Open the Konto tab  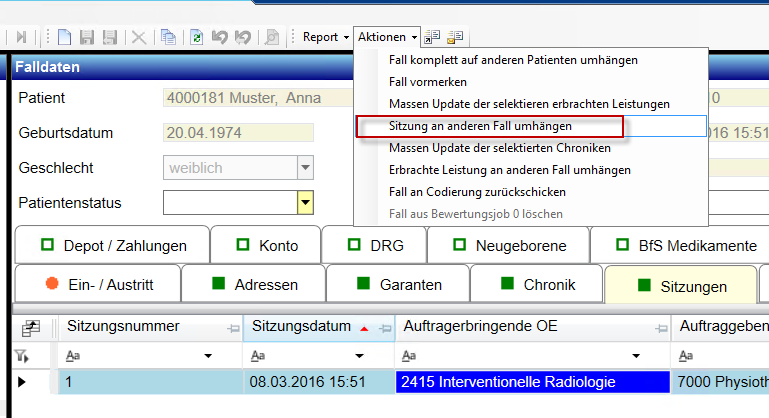tap(266, 245)
